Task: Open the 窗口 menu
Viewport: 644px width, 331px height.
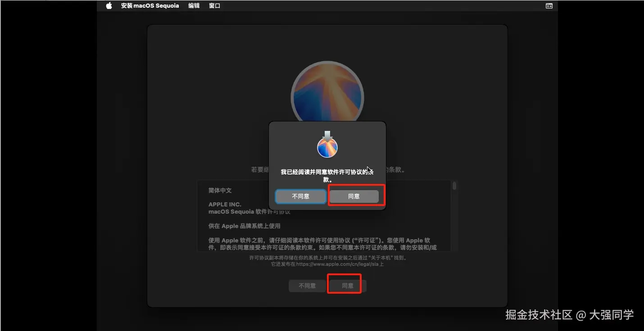Action: (215, 6)
